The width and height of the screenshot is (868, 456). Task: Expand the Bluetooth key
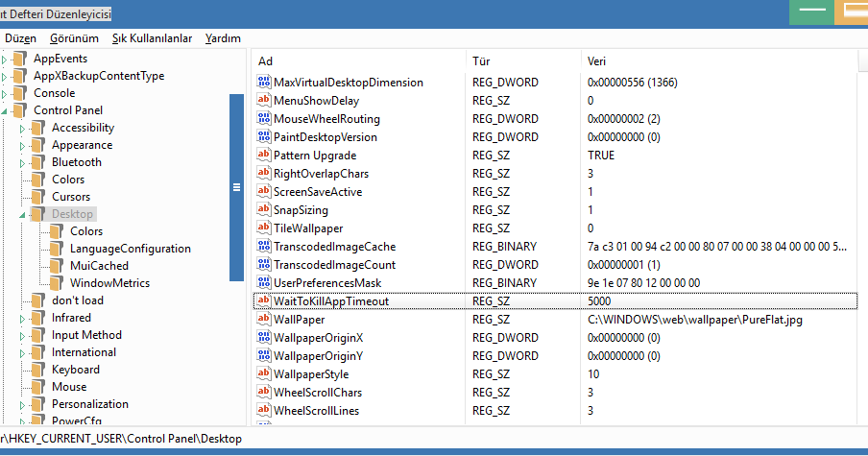click(22, 162)
